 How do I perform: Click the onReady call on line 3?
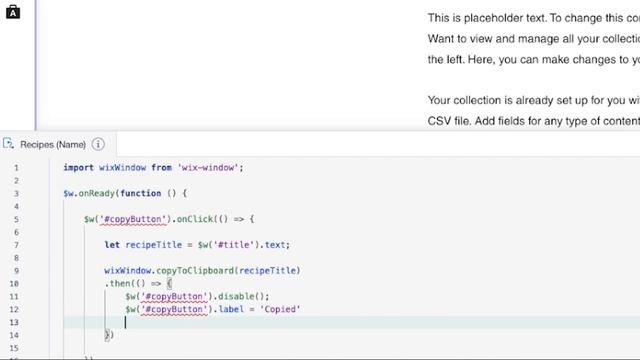97,193
